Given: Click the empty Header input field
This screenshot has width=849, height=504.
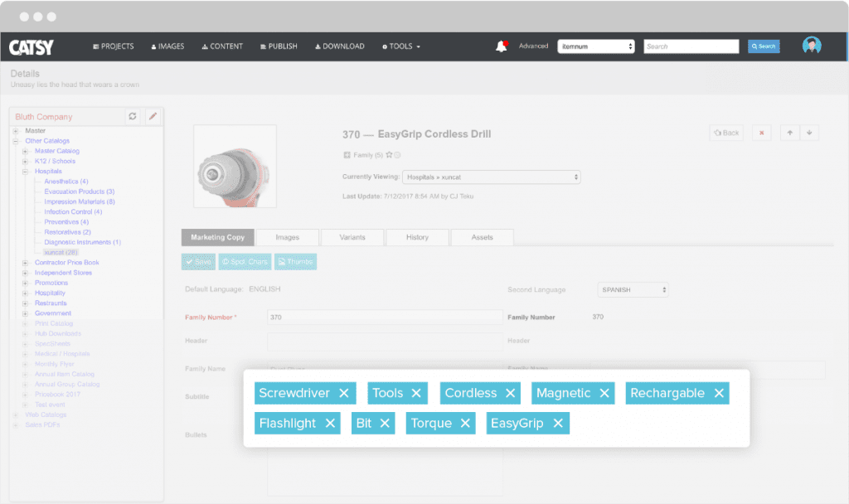Looking at the screenshot, I should click(x=385, y=341).
